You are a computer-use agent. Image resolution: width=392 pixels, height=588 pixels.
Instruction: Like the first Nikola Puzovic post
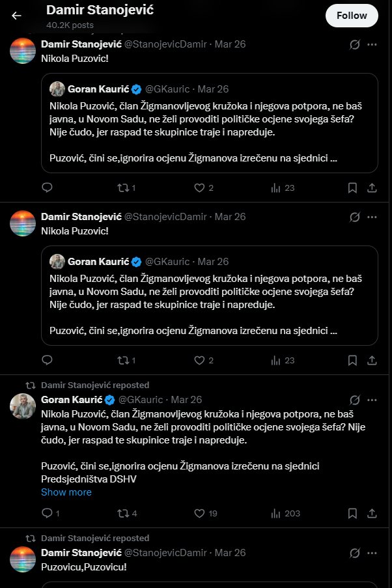pyautogui.click(x=200, y=188)
